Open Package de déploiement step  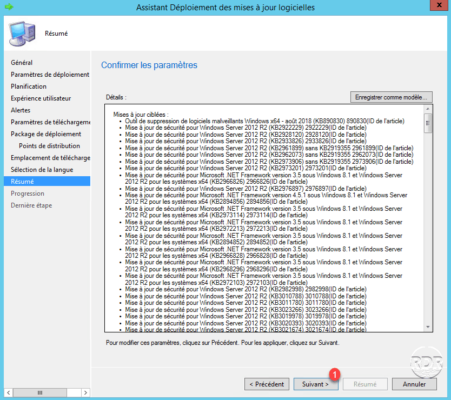pyautogui.click(x=46, y=134)
